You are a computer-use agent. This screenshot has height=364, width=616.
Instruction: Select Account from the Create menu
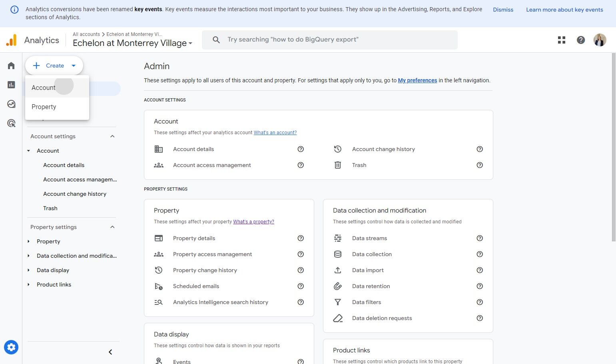click(x=44, y=88)
